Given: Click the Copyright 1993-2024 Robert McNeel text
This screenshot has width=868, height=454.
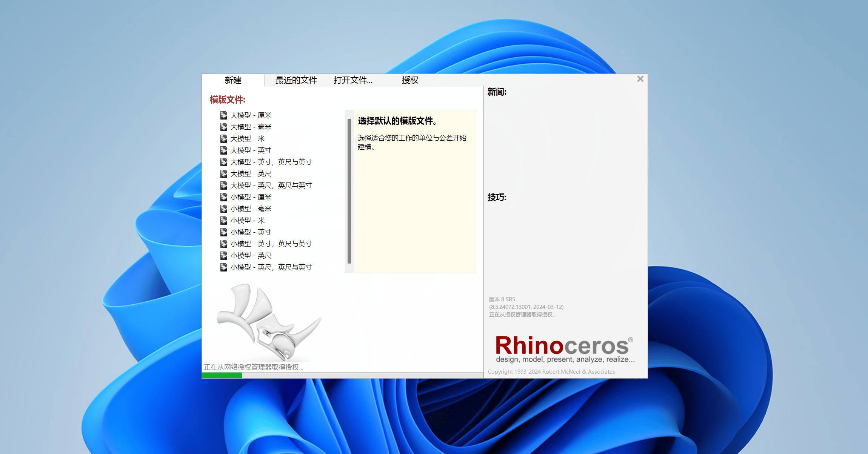Looking at the screenshot, I should (x=551, y=372).
